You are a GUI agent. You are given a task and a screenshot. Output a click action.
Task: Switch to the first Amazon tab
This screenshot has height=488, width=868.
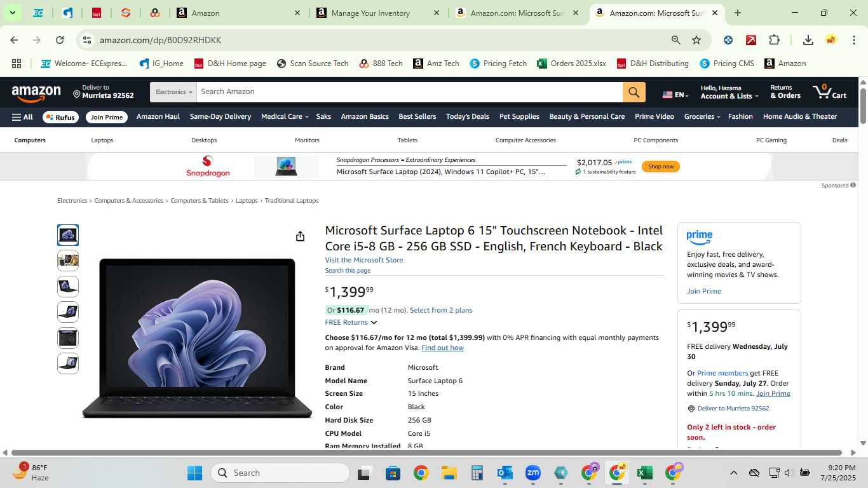[239, 13]
